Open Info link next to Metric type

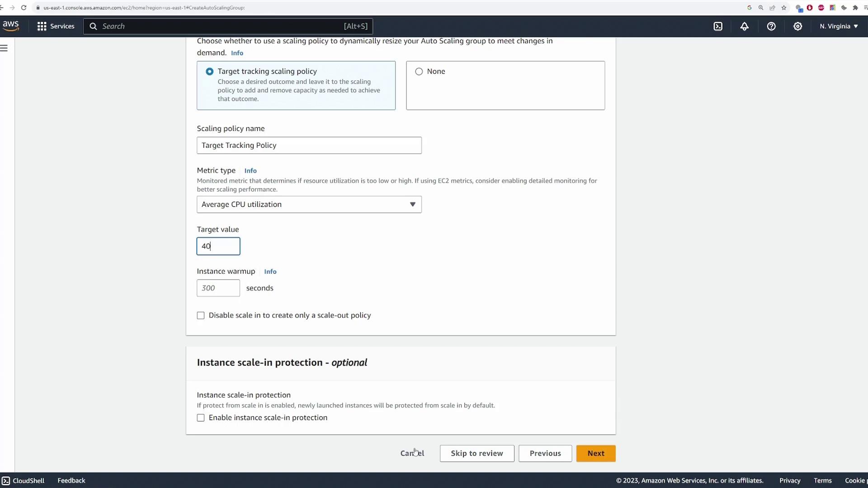(x=250, y=171)
